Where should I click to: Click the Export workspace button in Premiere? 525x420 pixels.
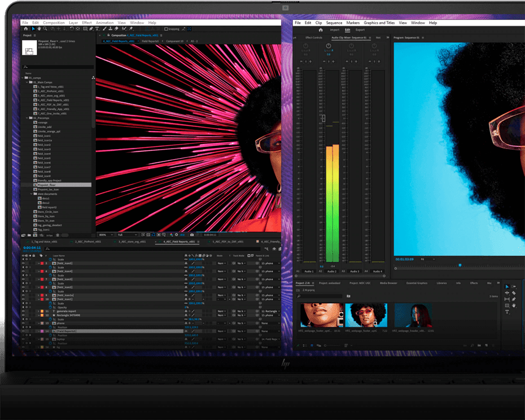click(360, 30)
